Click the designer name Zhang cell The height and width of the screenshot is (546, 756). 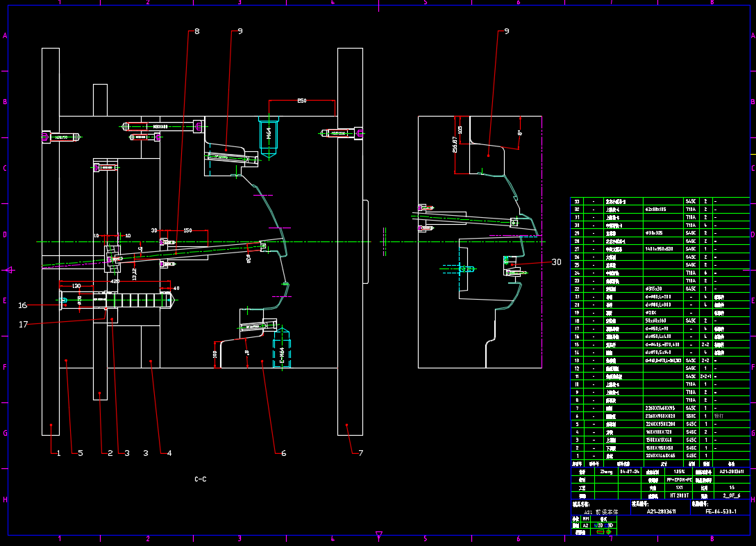tap(607, 472)
